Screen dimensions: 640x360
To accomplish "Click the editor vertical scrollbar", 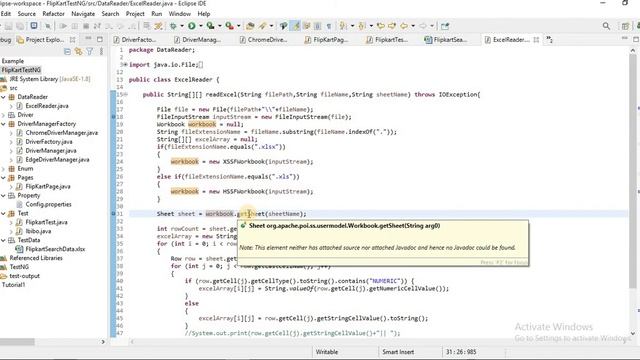I will (633, 171).
